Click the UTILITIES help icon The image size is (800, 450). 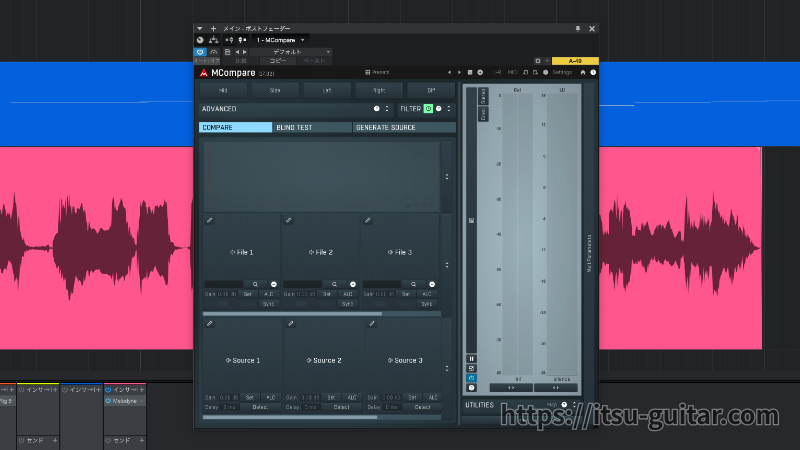[x=564, y=405]
